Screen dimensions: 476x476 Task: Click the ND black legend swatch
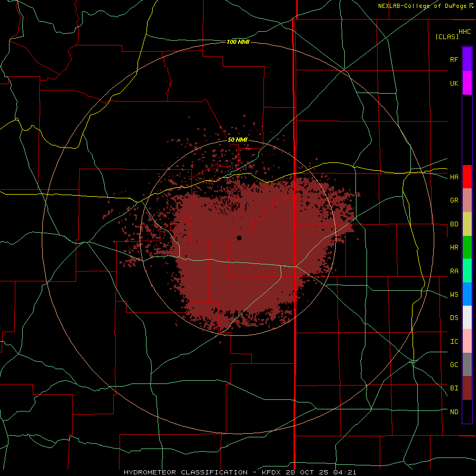[467, 411]
